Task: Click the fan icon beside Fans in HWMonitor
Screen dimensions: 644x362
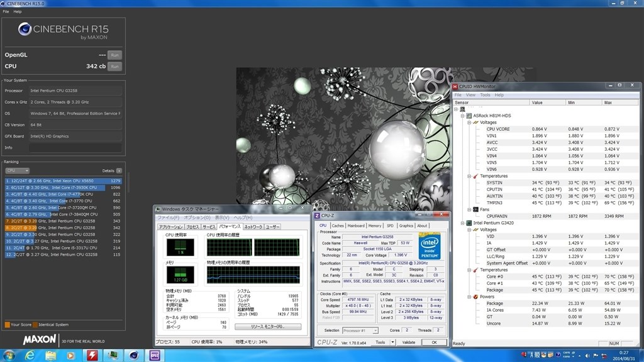Action: 475,209
